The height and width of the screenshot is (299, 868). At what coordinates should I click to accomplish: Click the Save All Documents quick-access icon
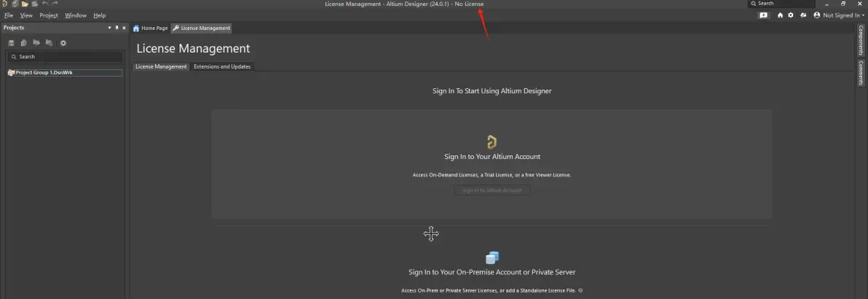(15, 4)
